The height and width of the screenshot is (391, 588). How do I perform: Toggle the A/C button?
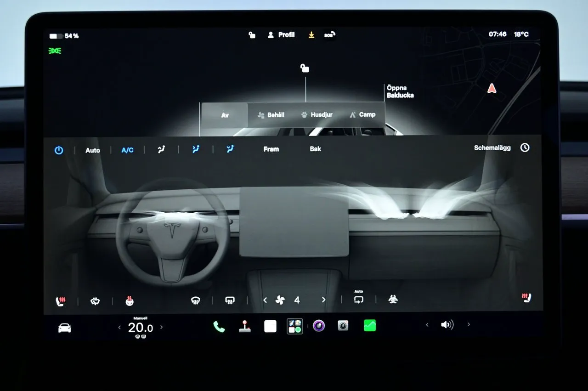127,150
